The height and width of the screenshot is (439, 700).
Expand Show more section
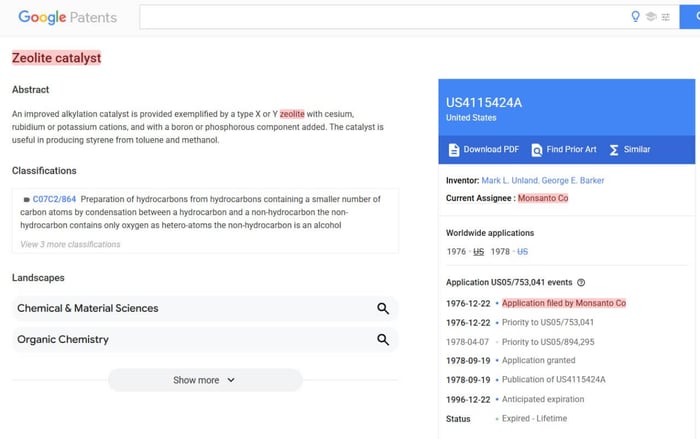[x=204, y=380]
